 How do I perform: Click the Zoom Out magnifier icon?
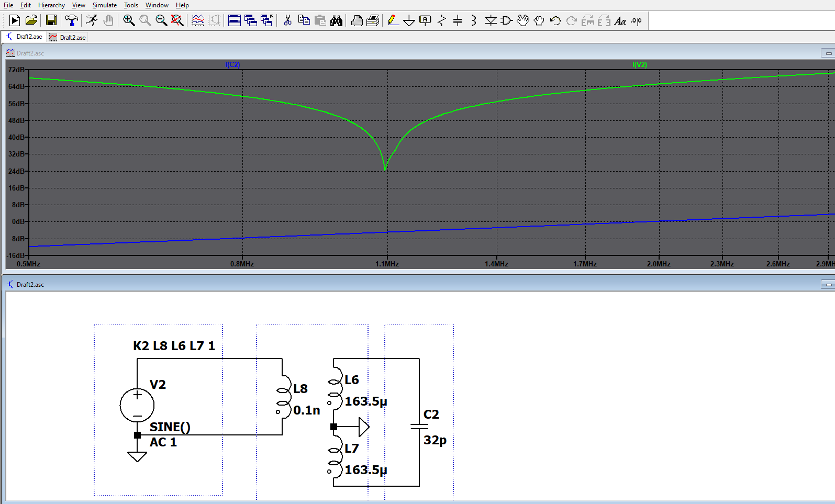pos(161,20)
